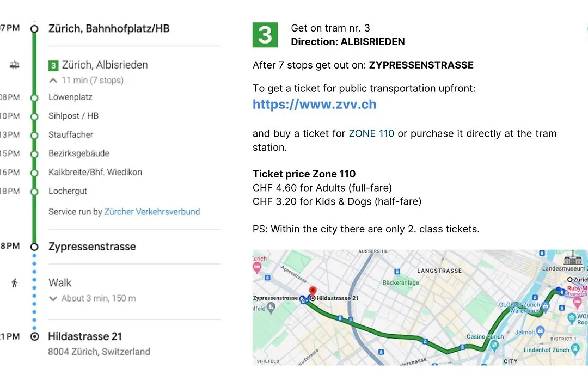Click the tram vehicle icon in itinerary
588x381 pixels.
click(x=14, y=65)
